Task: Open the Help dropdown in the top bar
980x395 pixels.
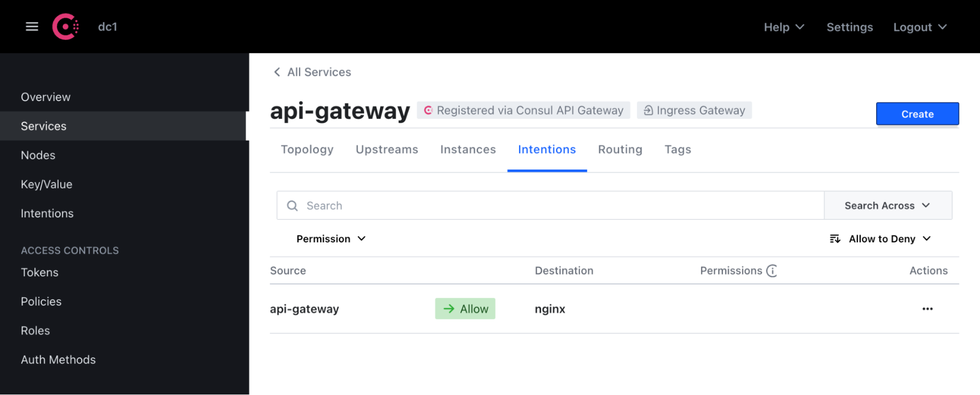Action: click(x=783, y=27)
